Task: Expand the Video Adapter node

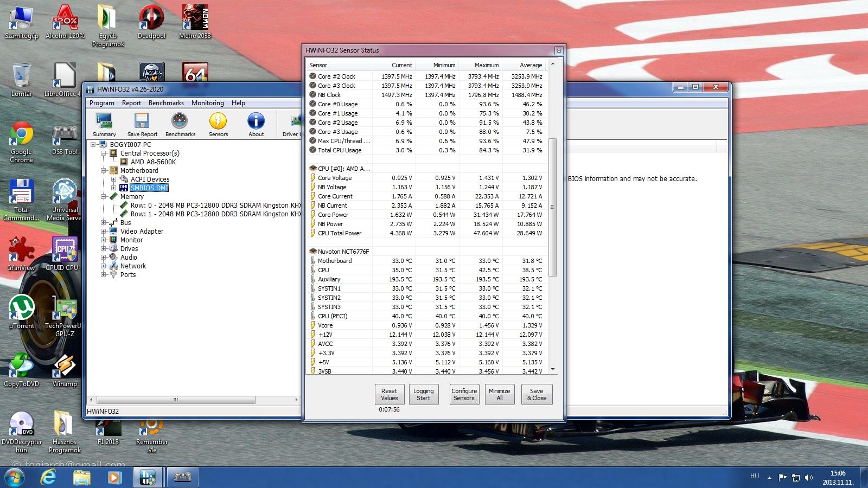Action: pos(103,232)
